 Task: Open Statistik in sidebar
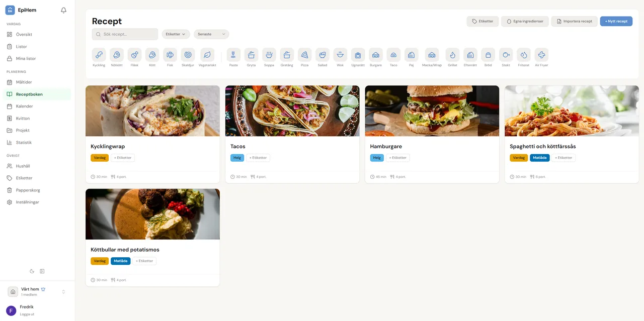pyautogui.click(x=37, y=143)
